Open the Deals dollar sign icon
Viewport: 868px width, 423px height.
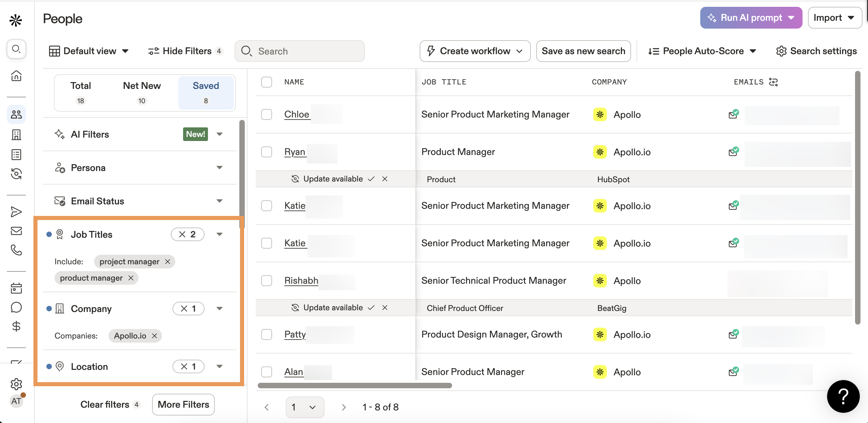[x=16, y=326]
